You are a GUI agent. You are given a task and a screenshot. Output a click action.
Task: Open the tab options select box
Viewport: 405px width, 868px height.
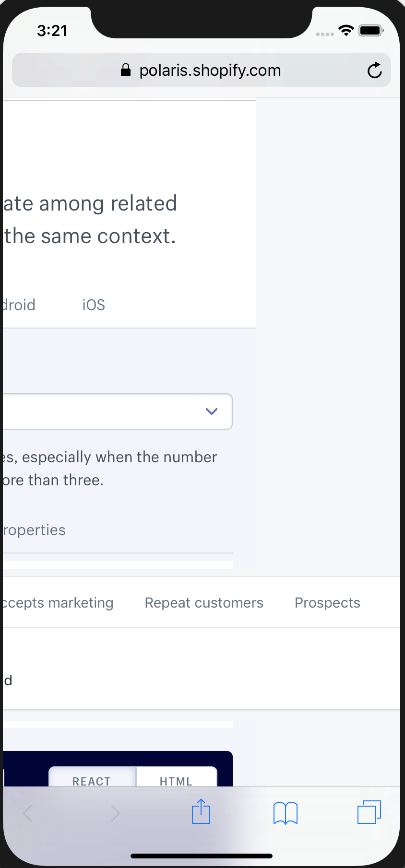pos(115,411)
